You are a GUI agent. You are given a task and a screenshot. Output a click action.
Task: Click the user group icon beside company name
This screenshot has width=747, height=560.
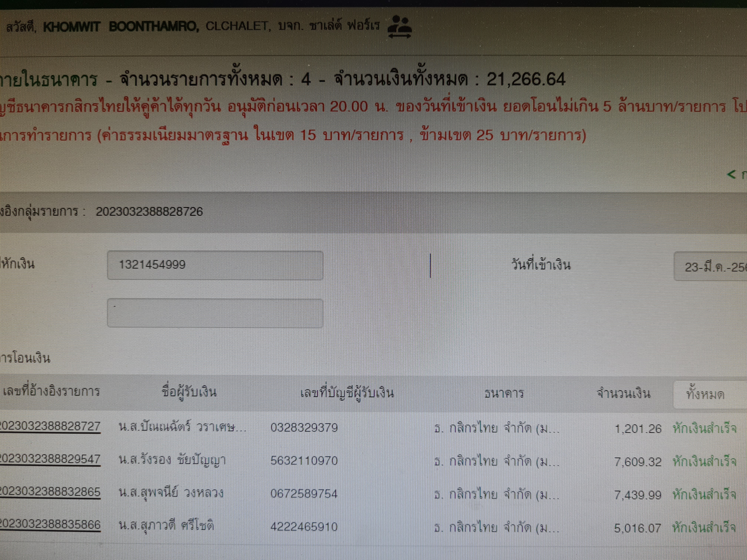tap(399, 27)
